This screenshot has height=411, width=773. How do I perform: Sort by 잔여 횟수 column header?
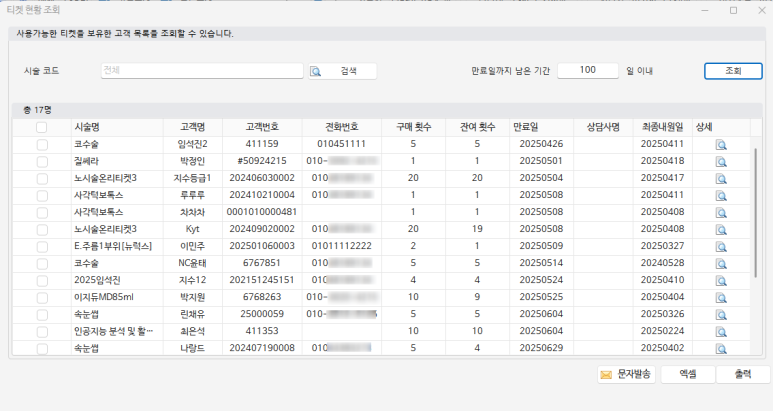477,127
